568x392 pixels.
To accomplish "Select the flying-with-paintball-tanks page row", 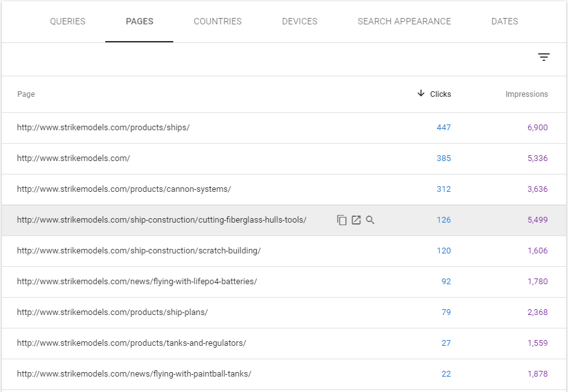I will (x=284, y=373).
